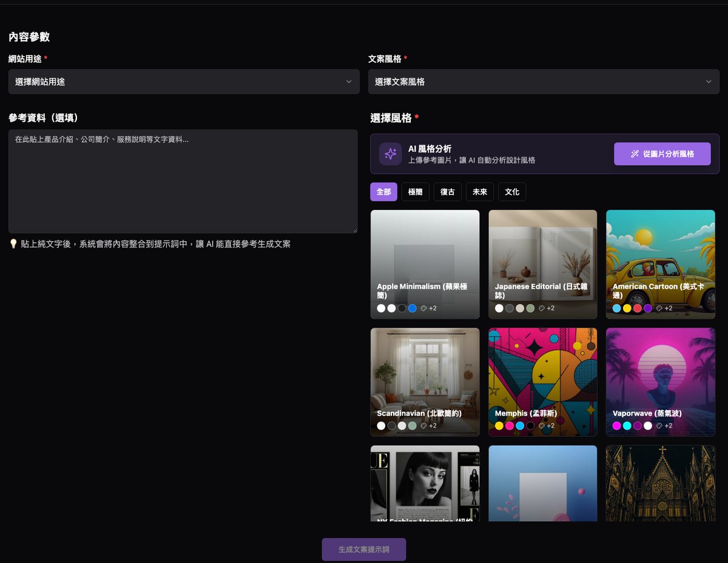Screen dimensions: 728x563
Task: Click the 網站用途 label
Action: [x=25, y=59]
